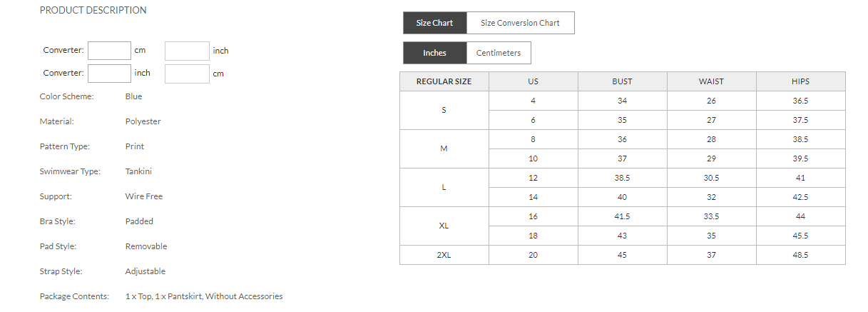The image size is (868, 312).
Task: Click the cm input field in first converter
Action: (x=109, y=51)
